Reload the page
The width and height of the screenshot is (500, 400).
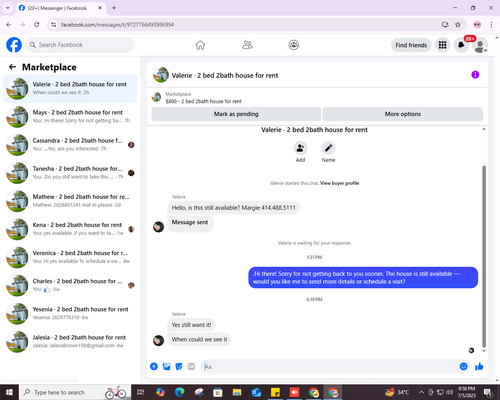click(x=37, y=25)
